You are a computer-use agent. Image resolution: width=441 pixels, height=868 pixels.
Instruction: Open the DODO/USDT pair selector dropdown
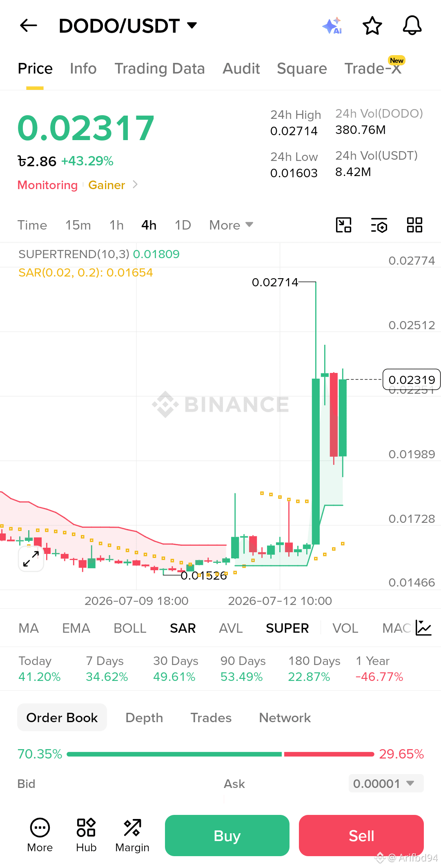128,26
